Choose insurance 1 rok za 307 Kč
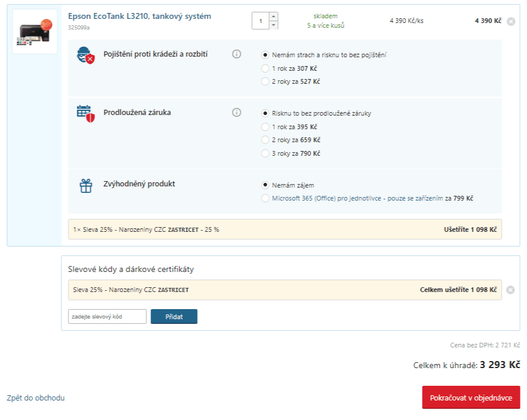Image resolution: width=527 pixels, height=420 pixels. pos(265,68)
